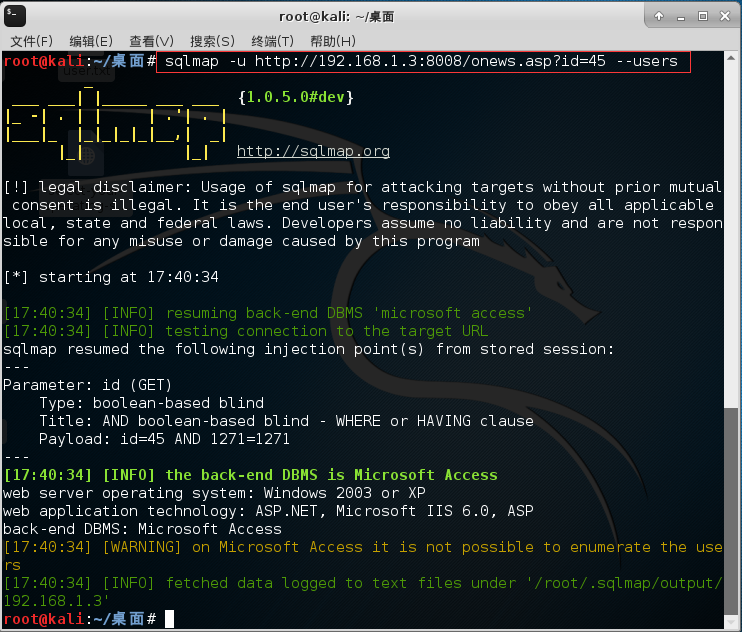Click the window title 'root@kali: ~/桌面'
Viewport: 742px width, 632px height.
[x=336, y=17]
